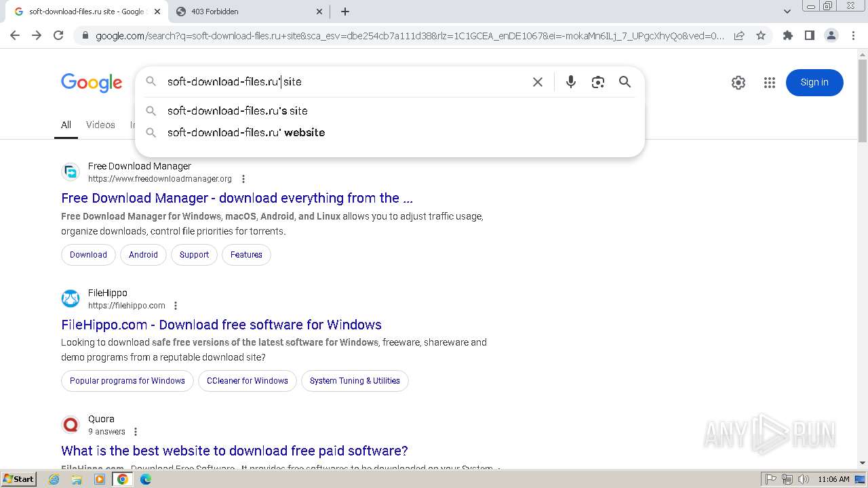Open more options for Quora result
The width and height of the screenshot is (868, 488).
click(136, 432)
